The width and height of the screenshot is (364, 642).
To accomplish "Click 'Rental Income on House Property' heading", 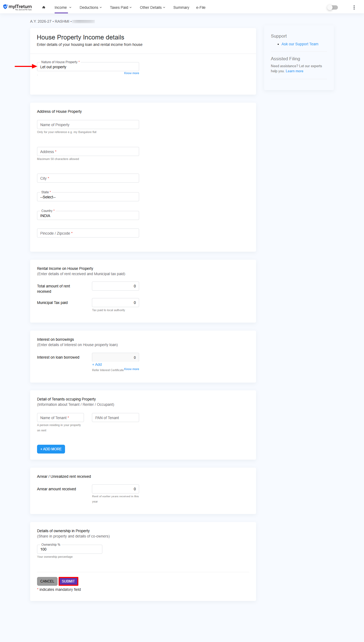I will (65, 268).
